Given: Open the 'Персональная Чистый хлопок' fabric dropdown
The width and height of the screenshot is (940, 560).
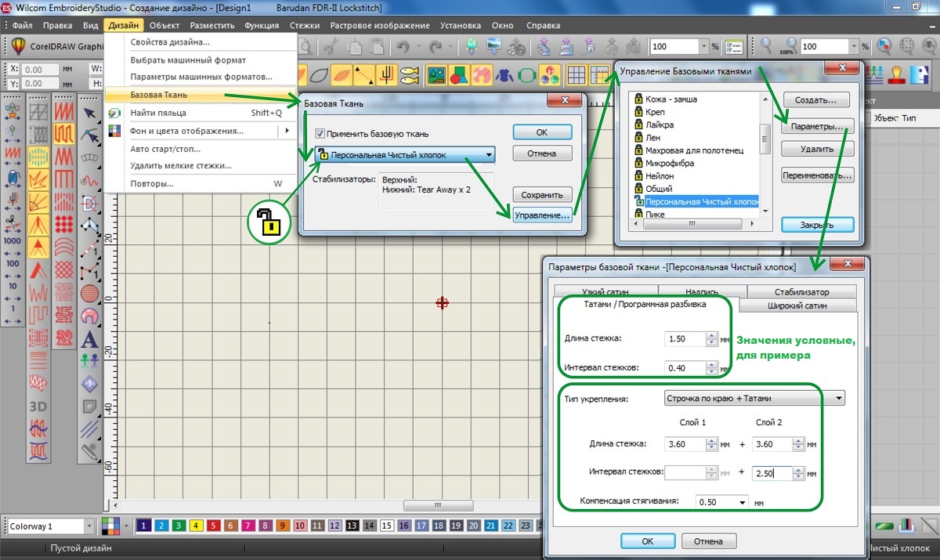Looking at the screenshot, I should coord(489,155).
